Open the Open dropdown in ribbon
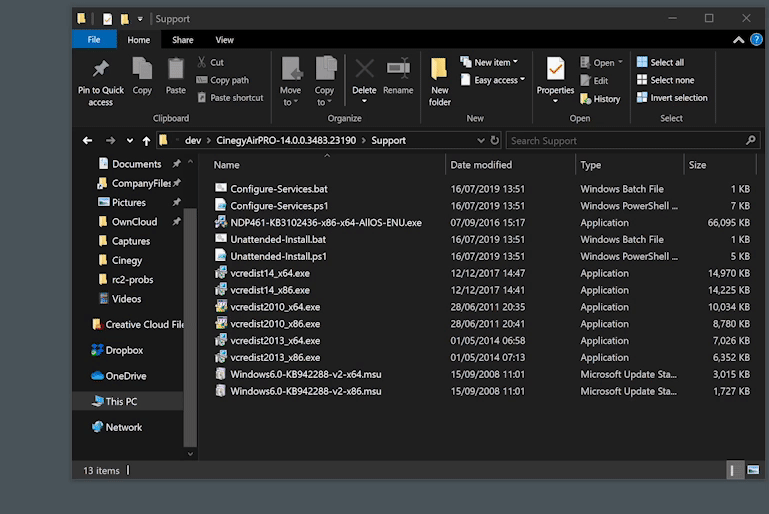The height and width of the screenshot is (514, 769). [x=601, y=63]
